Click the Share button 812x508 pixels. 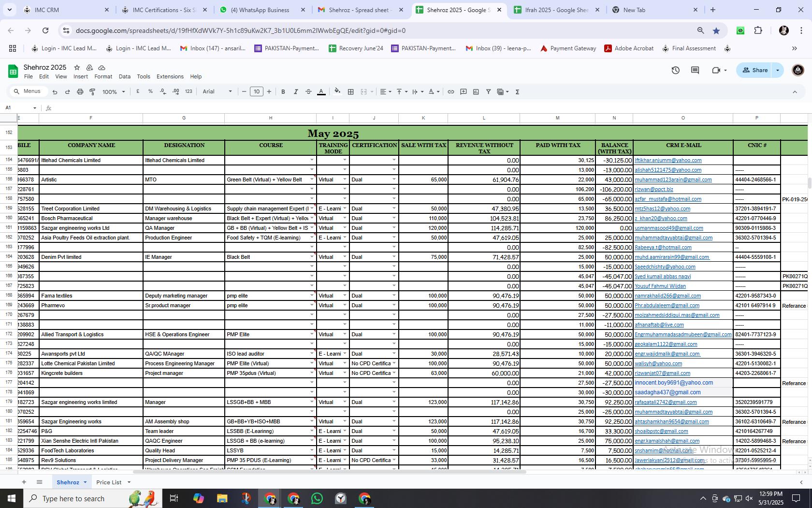(x=754, y=70)
